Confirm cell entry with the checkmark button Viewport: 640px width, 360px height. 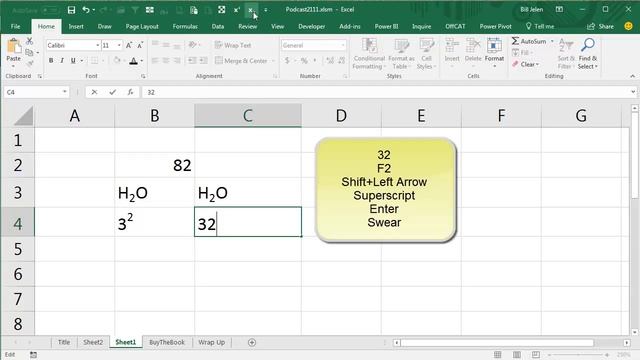pyautogui.click(x=112, y=92)
